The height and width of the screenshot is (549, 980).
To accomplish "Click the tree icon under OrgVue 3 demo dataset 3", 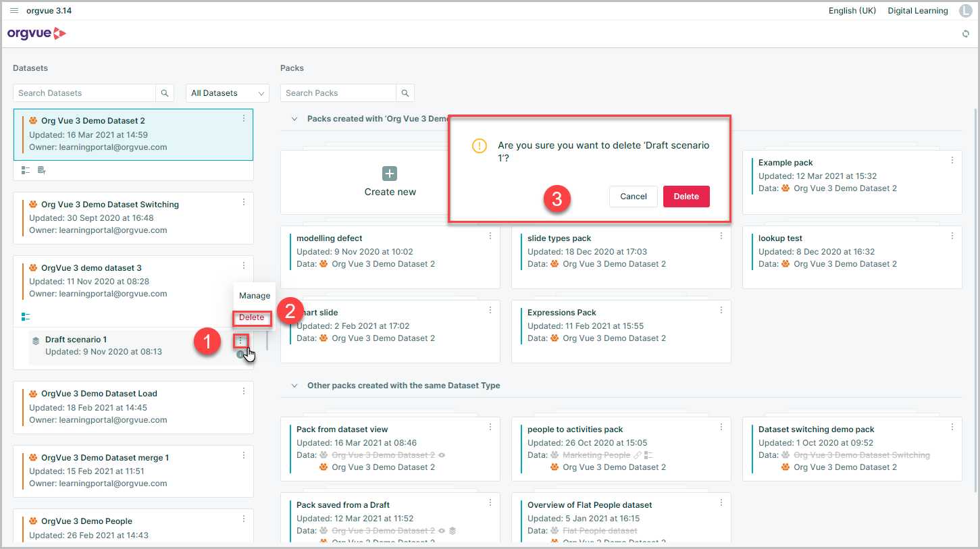I will [x=26, y=317].
